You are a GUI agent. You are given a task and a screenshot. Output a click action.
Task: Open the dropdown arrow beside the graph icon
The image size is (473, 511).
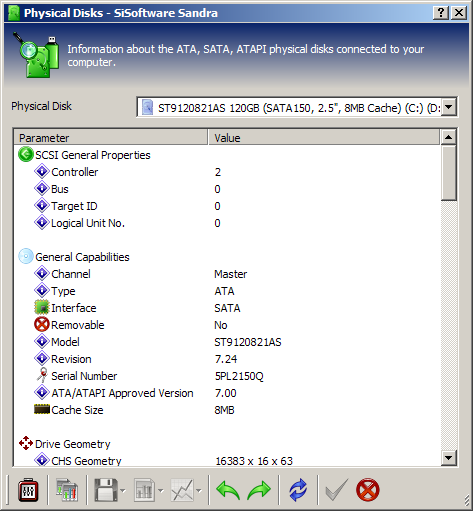(x=199, y=490)
